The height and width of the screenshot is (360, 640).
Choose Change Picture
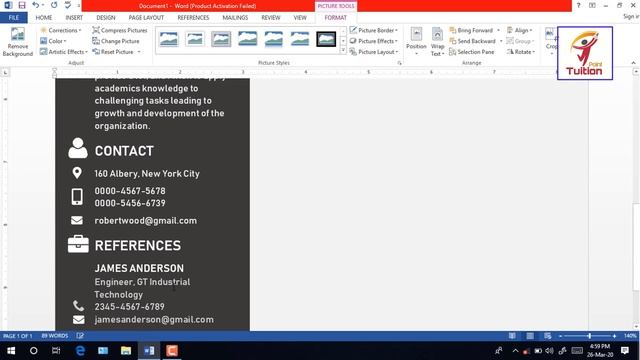point(116,41)
